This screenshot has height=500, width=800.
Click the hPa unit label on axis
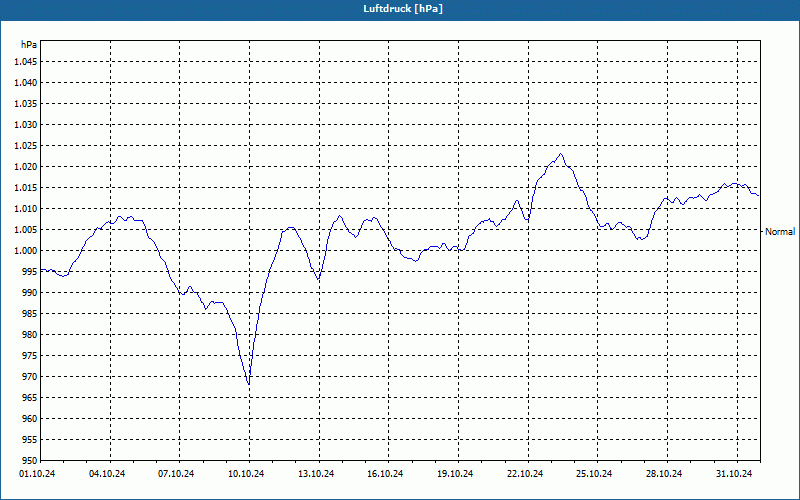click(29, 45)
